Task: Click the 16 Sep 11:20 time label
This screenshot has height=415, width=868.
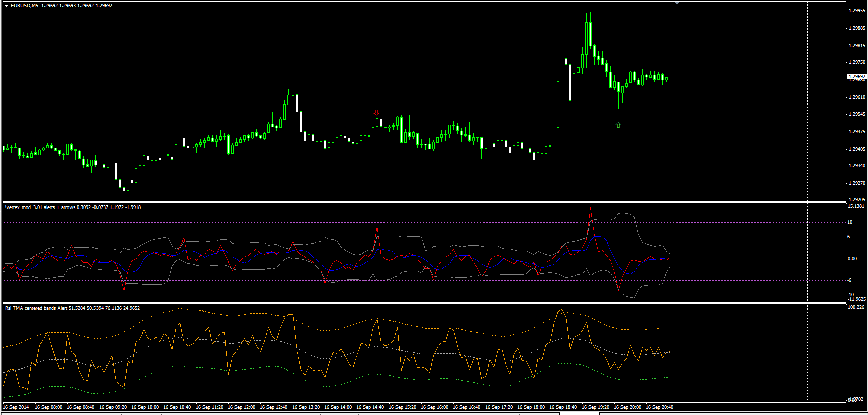Action: point(210,407)
